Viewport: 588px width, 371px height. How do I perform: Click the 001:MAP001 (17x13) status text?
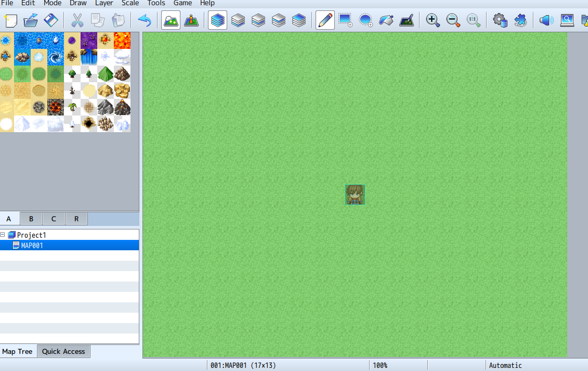(x=243, y=365)
